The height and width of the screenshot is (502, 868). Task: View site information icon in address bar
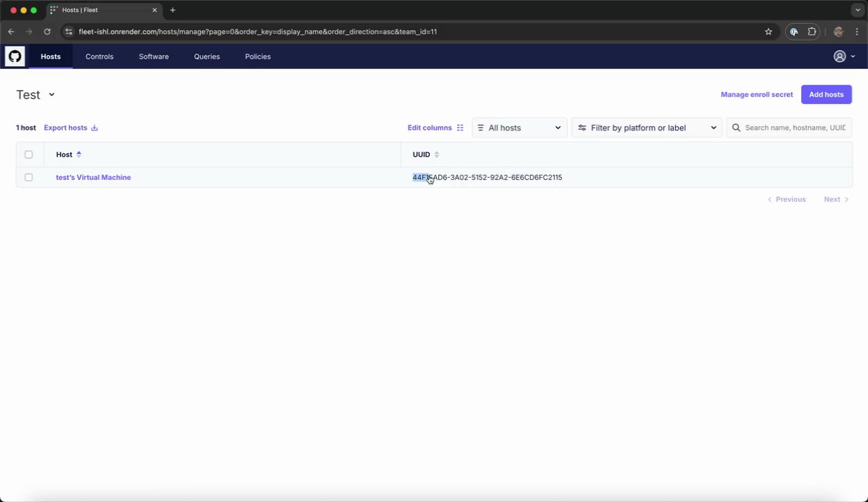68,31
